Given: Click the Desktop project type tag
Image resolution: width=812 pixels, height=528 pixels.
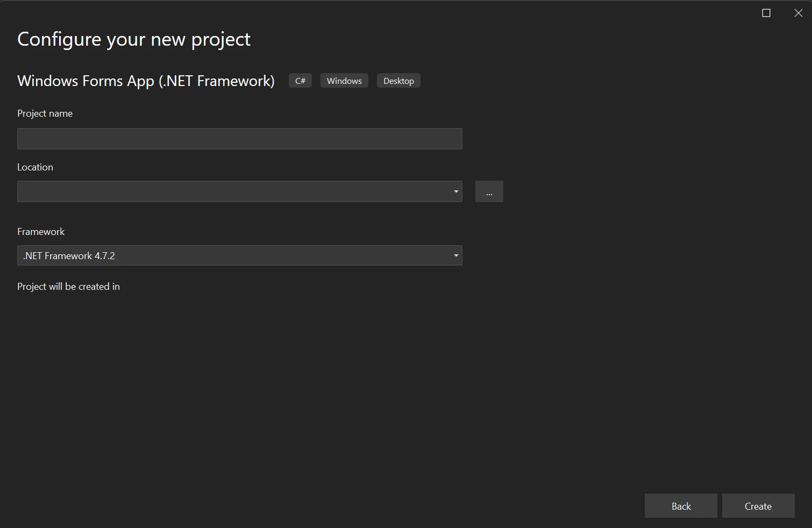Looking at the screenshot, I should (x=398, y=81).
